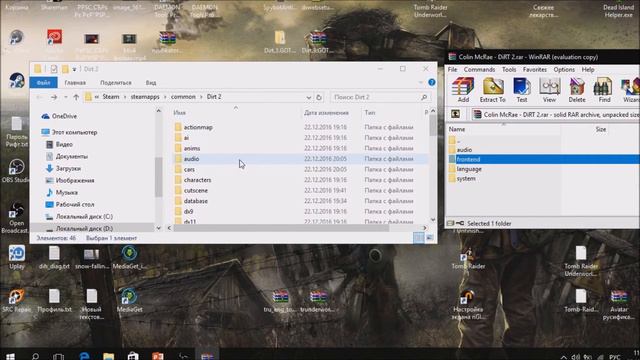Open the Windows Start button

11,356
